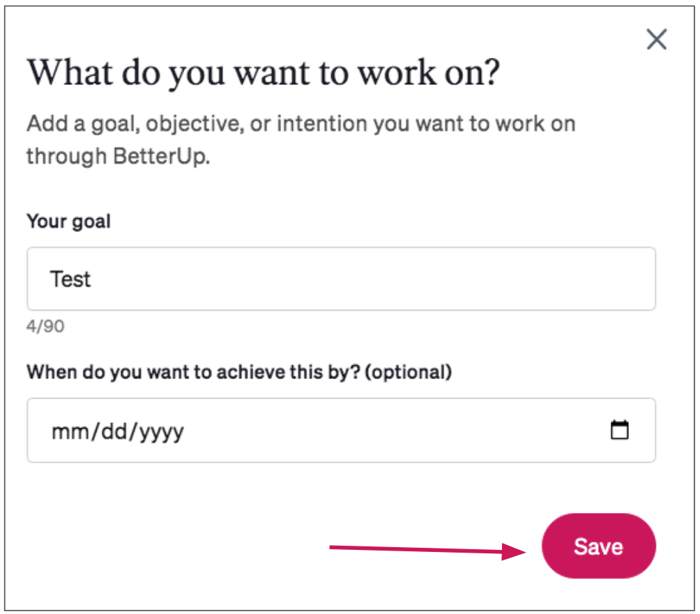The height and width of the screenshot is (614, 700).
Task: Close the goal dialog with the X
Action: (657, 39)
